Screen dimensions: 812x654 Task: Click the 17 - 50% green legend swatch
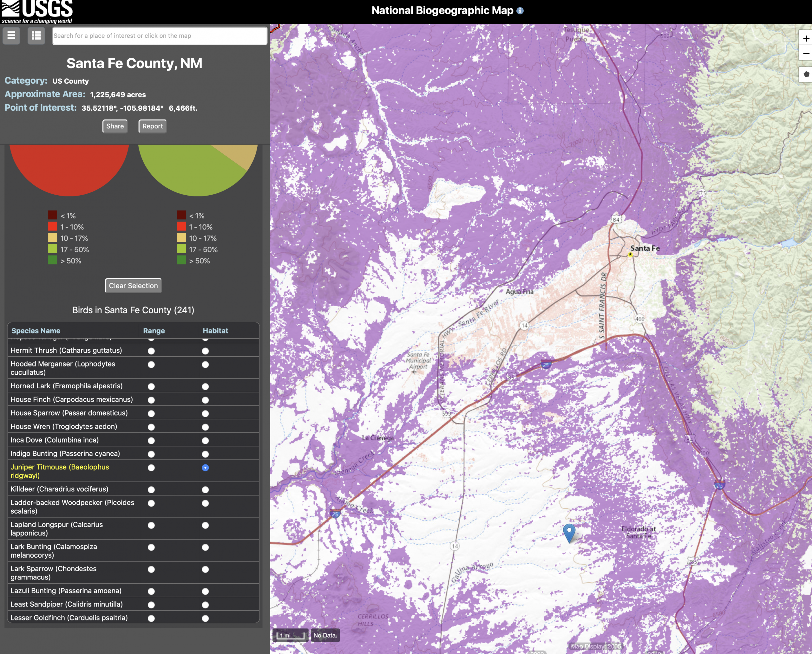(53, 249)
